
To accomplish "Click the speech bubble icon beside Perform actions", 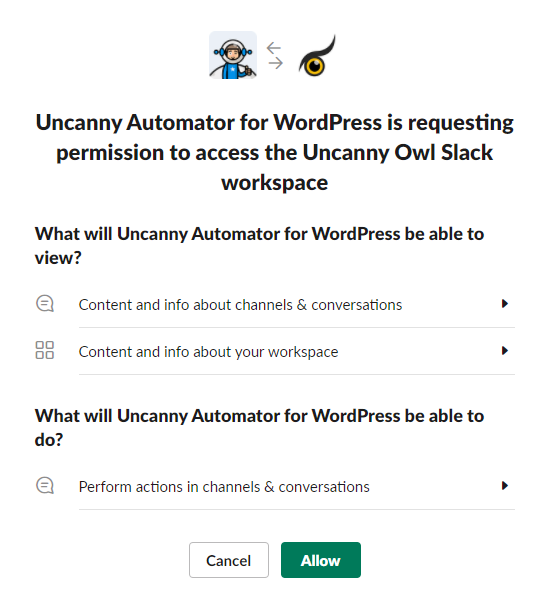I will point(45,486).
